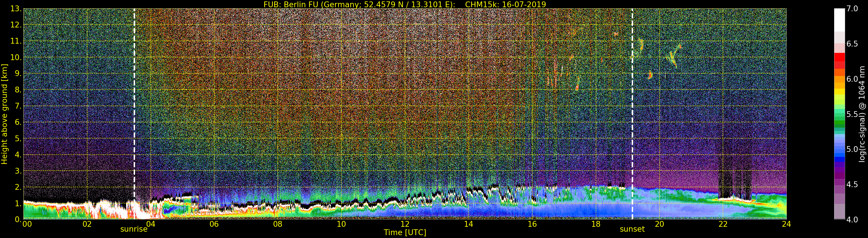Click the '04' time tick label
The image size is (868, 238).
[151, 224]
